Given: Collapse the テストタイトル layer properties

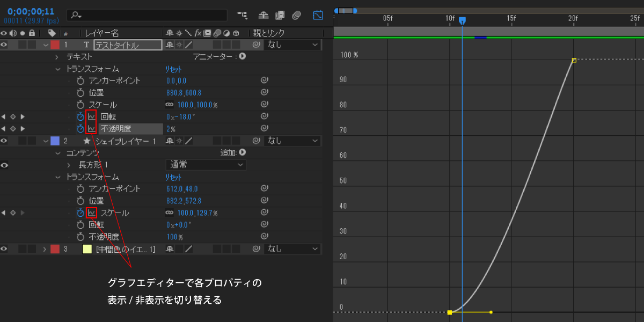Looking at the screenshot, I should point(46,45).
